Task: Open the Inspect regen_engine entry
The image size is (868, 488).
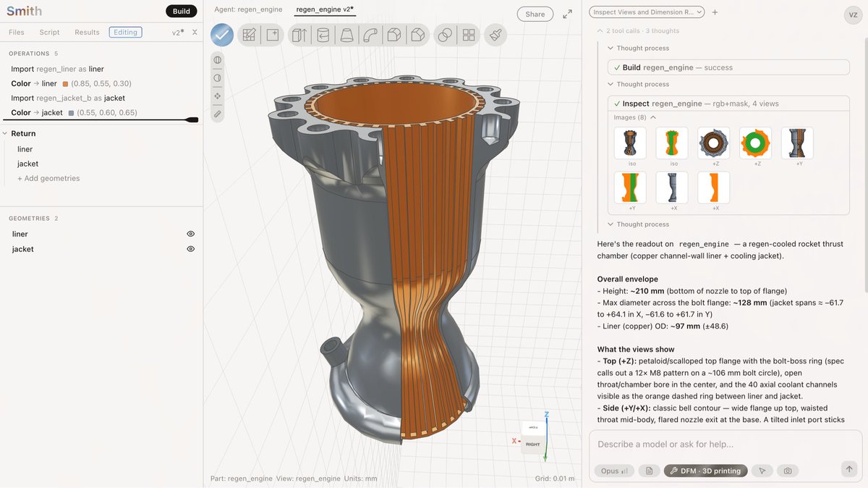Action: coord(728,104)
